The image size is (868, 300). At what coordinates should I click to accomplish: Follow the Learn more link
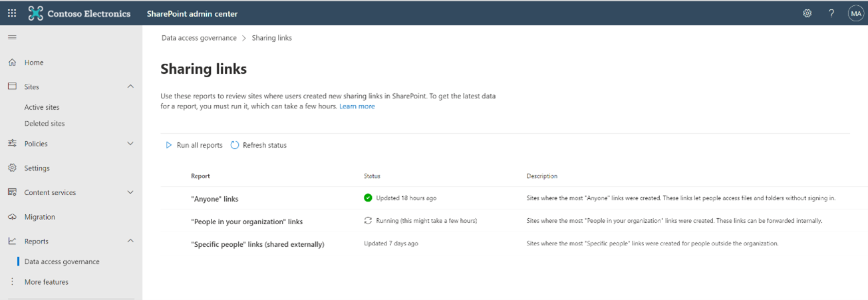pos(357,106)
